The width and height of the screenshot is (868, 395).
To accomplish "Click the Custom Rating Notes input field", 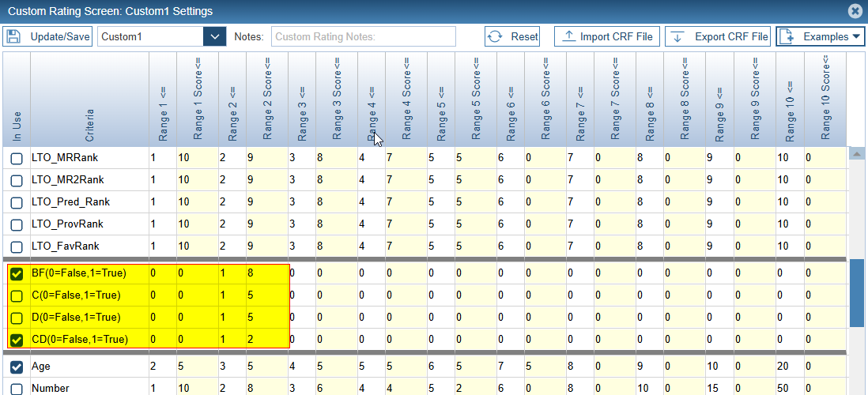I will tap(364, 36).
